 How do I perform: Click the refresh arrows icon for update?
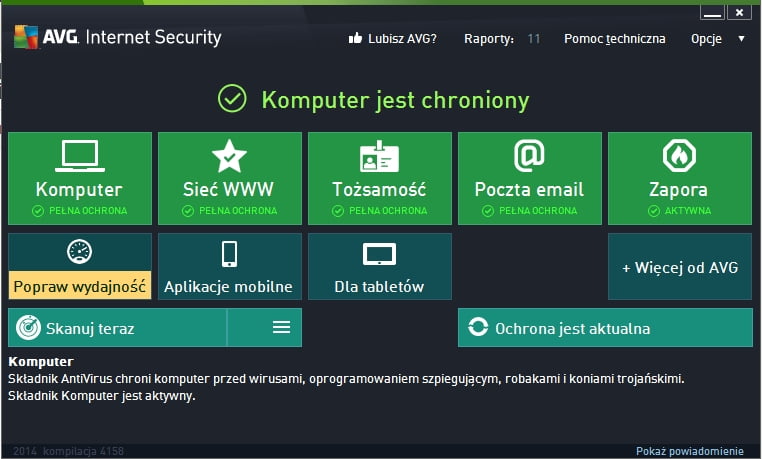(x=478, y=327)
